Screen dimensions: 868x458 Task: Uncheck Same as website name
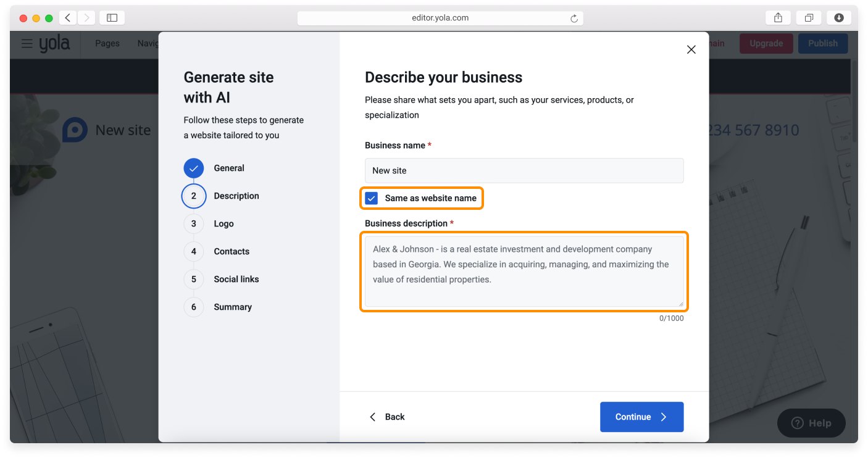pos(372,198)
